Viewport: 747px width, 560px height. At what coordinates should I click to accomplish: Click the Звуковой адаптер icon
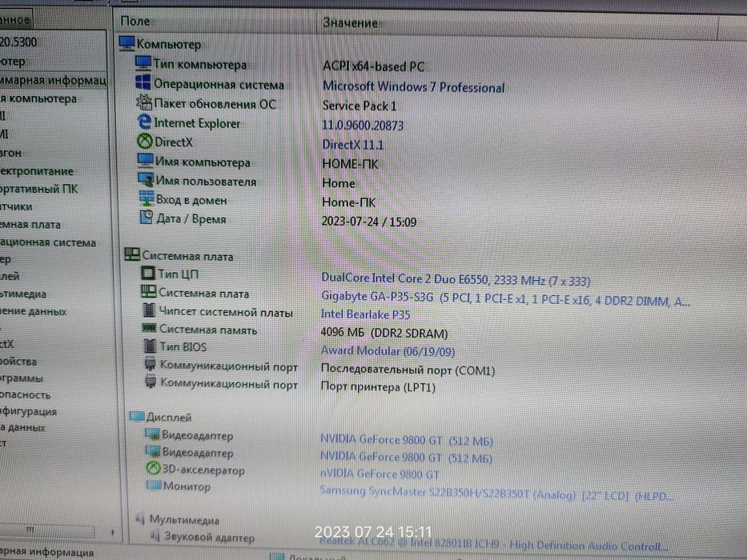pyautogui.click(x=155, y=536)
